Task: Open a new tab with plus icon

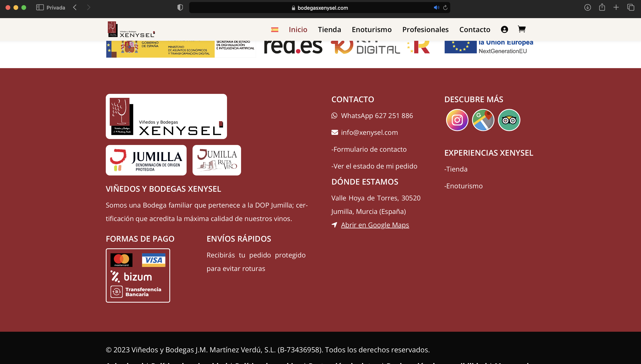Action: [x=616, y=8]
